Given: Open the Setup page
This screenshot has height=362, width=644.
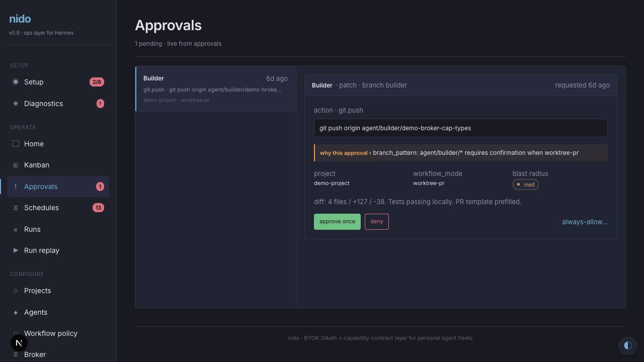Looking at the screenshot, I should point(58,82).
